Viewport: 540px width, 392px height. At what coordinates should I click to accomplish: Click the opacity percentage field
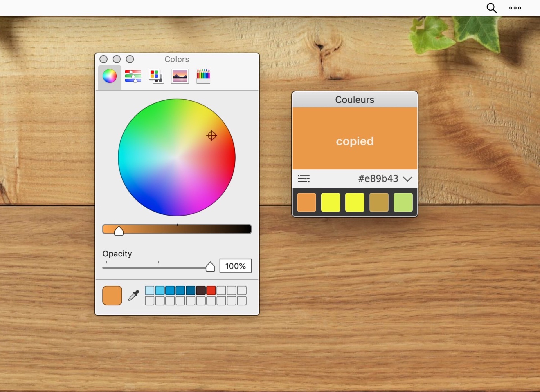tap(235, 266)
